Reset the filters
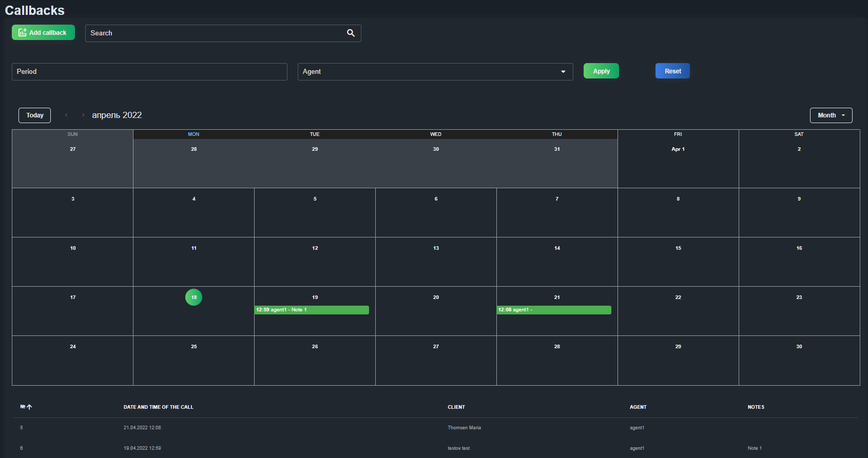The image size is (868, 458). pos(672,71)
